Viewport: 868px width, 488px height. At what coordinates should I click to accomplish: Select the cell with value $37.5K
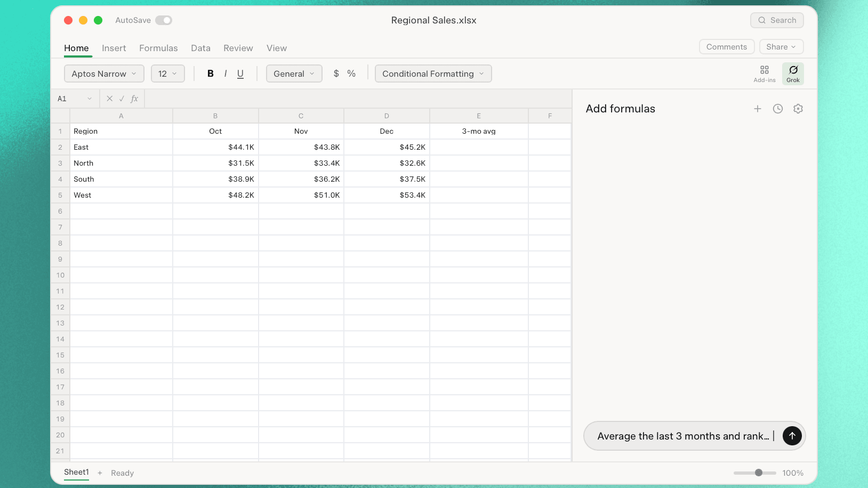tap(387, 179)
